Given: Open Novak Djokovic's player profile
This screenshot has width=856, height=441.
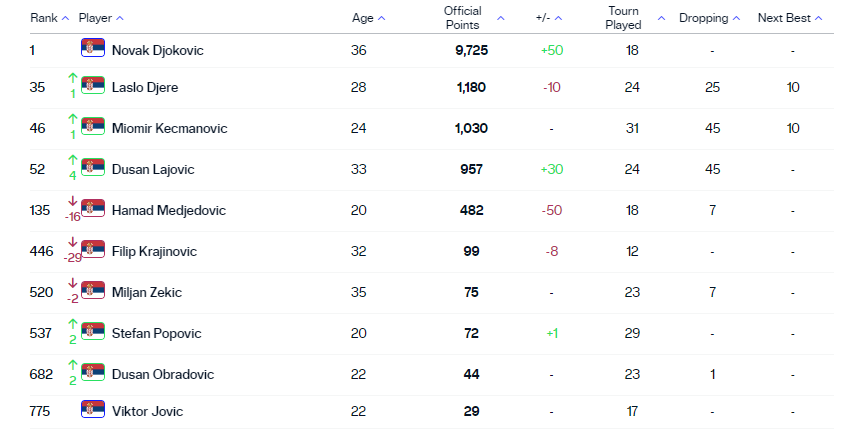Looking at the screenshot, I should [x=157, y=50].
